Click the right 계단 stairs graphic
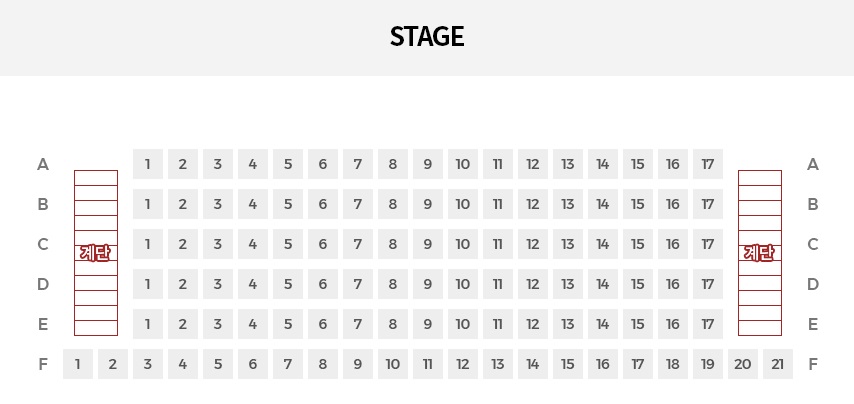Image resolution: width=854 pixels, height=404 pixels. (x=760, y=253)
